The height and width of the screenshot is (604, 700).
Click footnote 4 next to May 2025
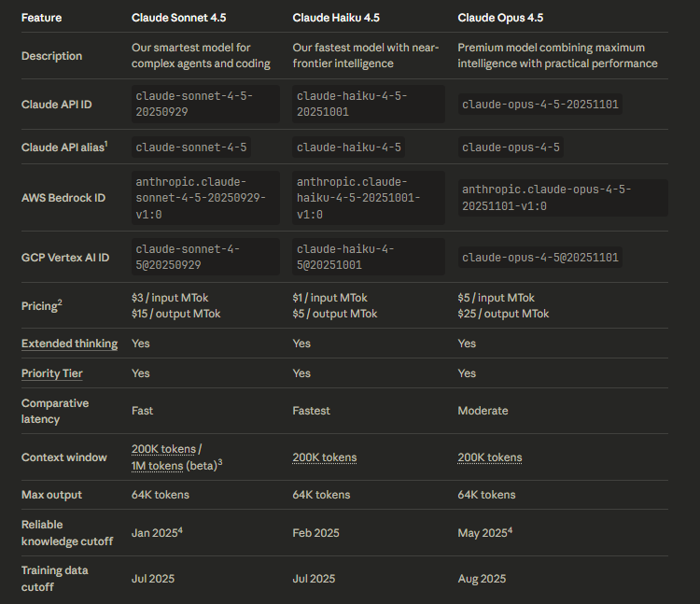pos(510,528)
